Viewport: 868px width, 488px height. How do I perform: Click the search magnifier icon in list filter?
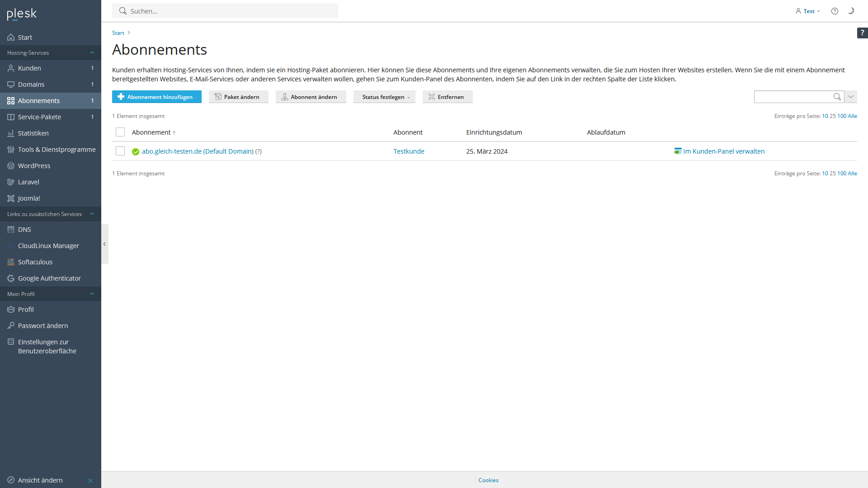pos(837,97)
